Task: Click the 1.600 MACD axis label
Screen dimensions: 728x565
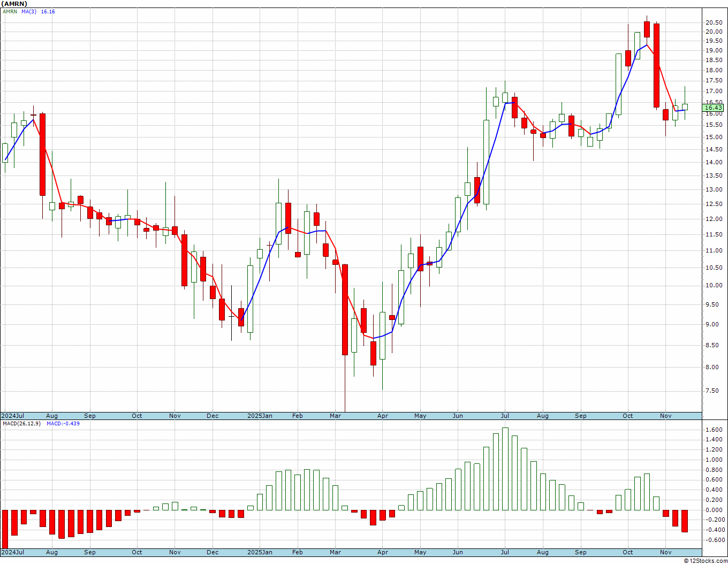Action: [x=714, y=430]
